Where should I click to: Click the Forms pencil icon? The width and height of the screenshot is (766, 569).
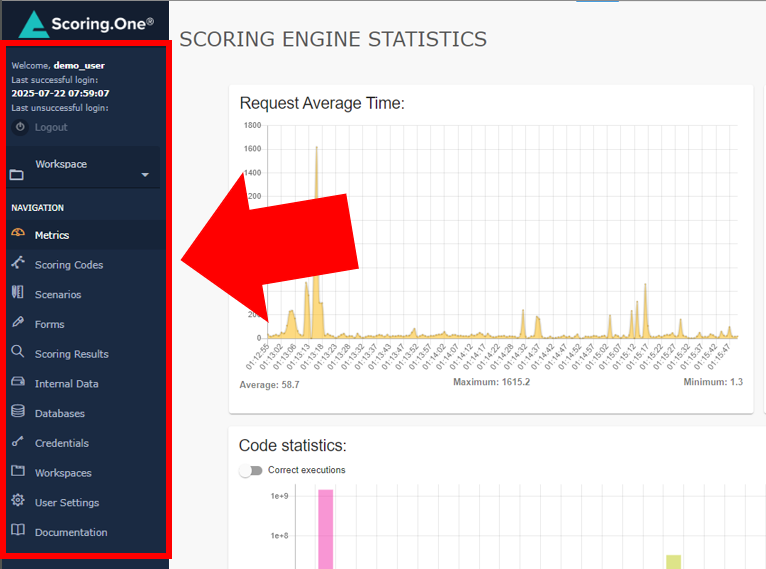tap(17, 323)
